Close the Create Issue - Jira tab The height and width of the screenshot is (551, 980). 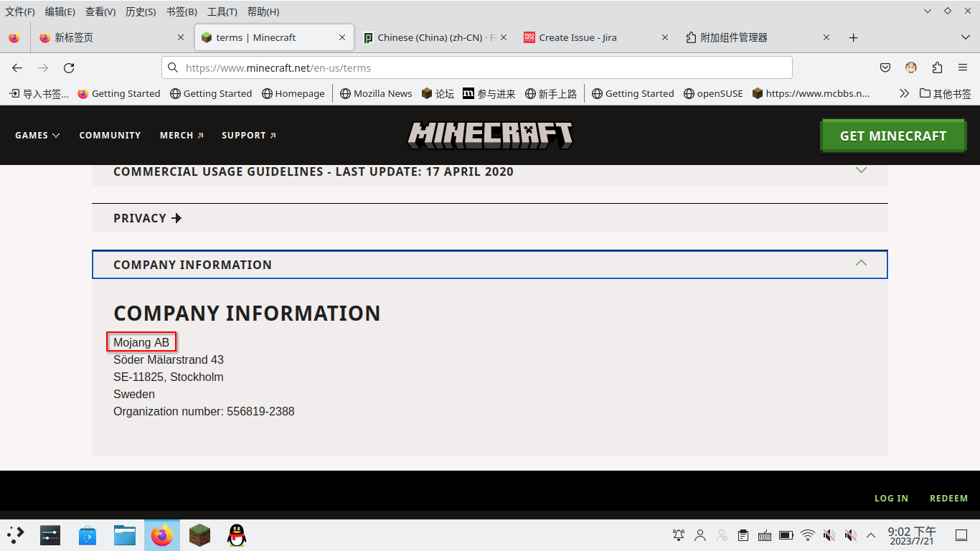[x=665, y=37]
